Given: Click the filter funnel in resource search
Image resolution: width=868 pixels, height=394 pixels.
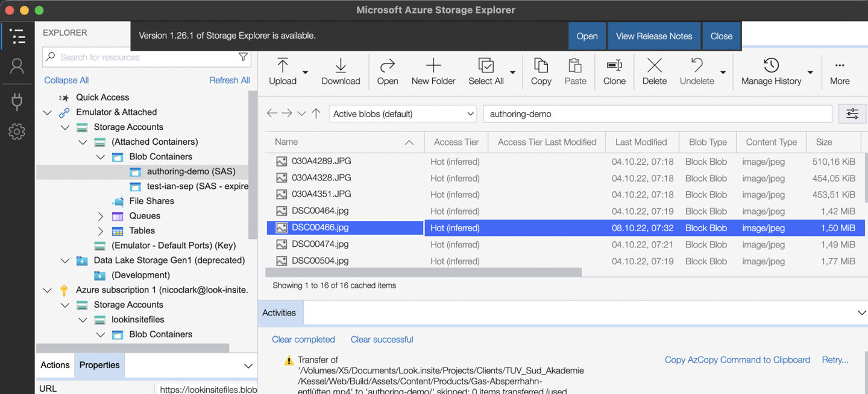Looking at the screenshot, I should [x=243, y=57].
